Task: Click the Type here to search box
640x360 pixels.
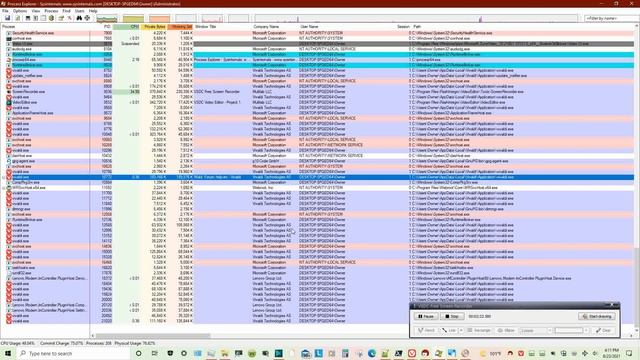Action: tap(73, 353)
